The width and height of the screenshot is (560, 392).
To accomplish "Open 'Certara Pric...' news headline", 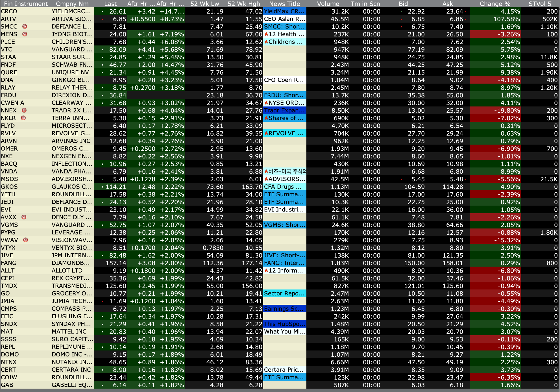I will click(x=284, y=370).
